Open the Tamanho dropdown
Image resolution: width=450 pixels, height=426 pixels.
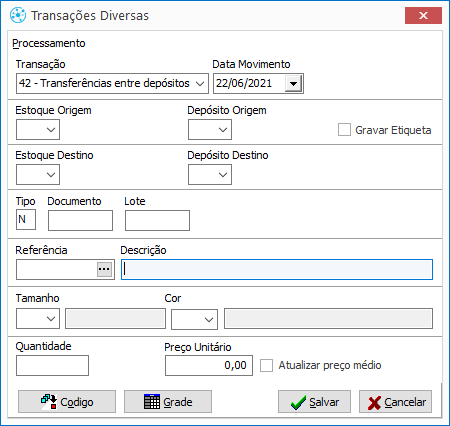click(38, 319)
